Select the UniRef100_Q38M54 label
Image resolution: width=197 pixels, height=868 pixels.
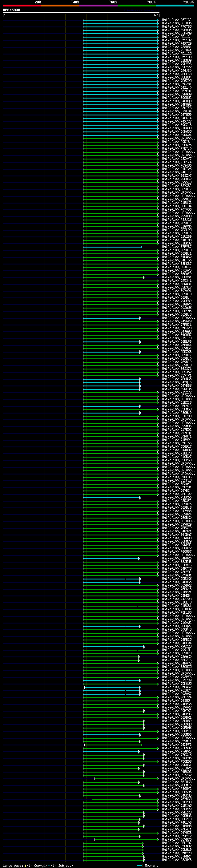pyautogui.click(x=177, y=47)
